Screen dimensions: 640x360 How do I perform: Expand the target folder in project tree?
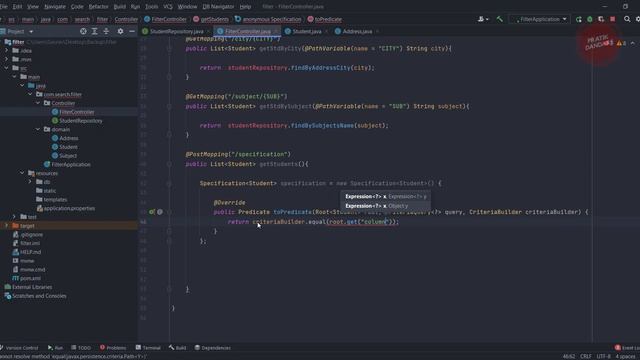(7, 226)
